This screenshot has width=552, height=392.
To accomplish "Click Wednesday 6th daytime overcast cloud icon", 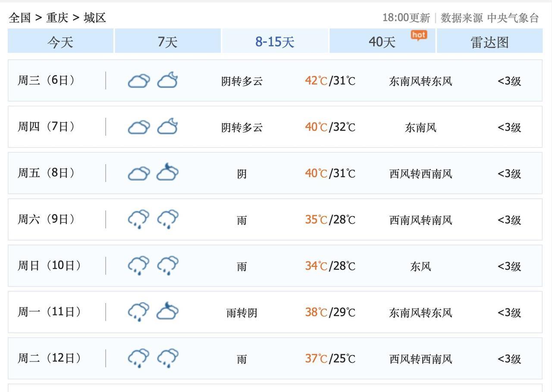I will point(139,81).
